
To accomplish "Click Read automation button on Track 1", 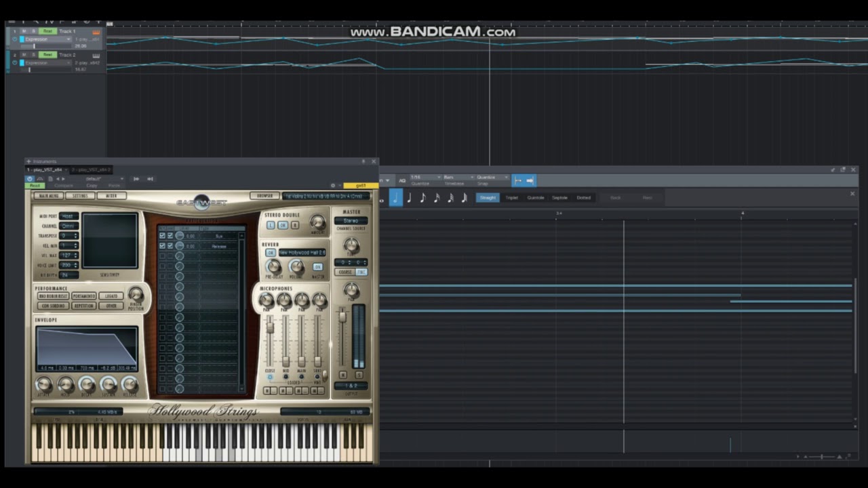I will pyautogui.click(x=47, y=32).
